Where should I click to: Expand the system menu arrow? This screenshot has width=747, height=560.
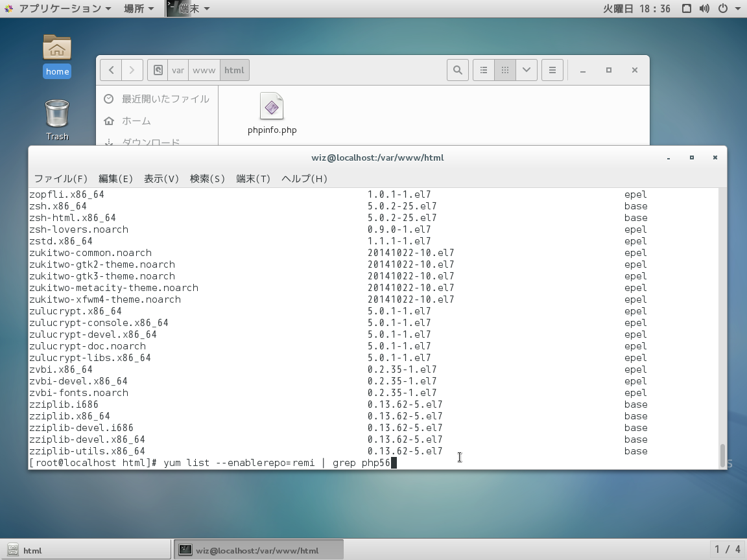pyautogui.click(x=738, y=8)
